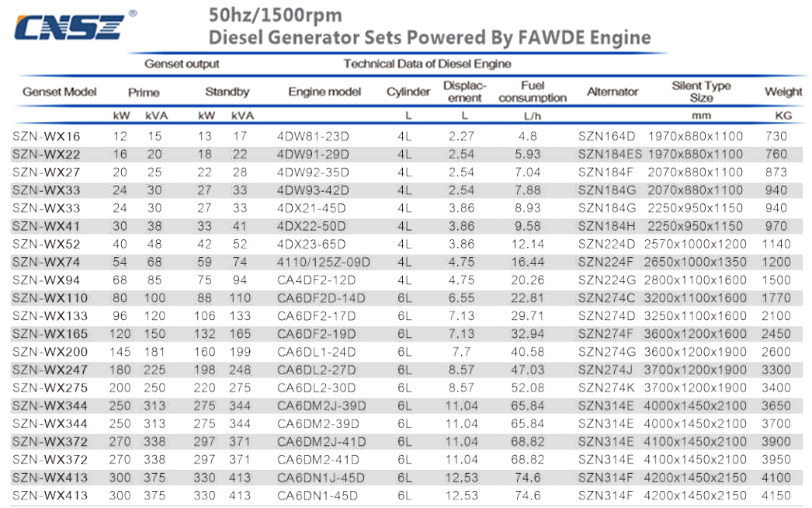Click fuel consumption value "5.93"

tap(528, 155)
